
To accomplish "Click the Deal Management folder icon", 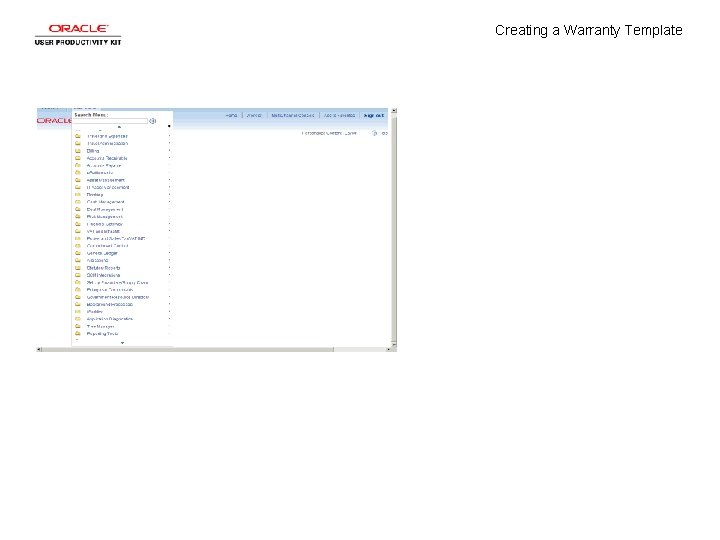I will [x=78, y=209].
